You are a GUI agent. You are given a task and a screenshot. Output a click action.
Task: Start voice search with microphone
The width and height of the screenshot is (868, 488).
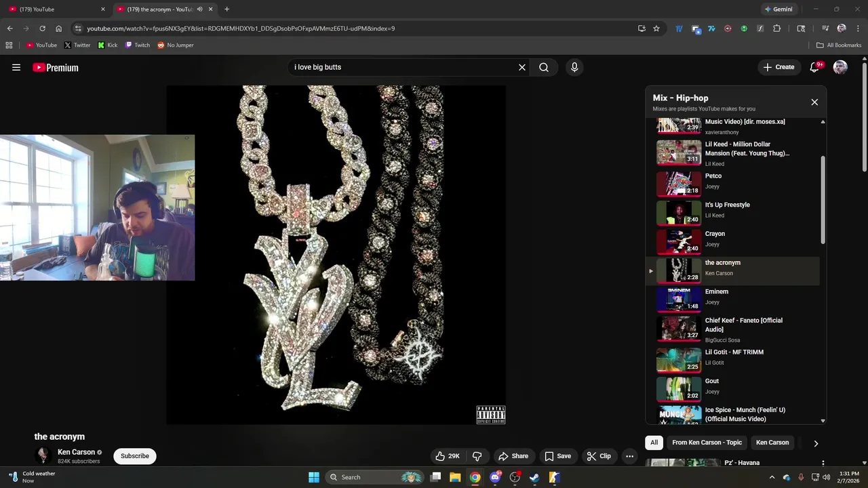tap(574, 67)
